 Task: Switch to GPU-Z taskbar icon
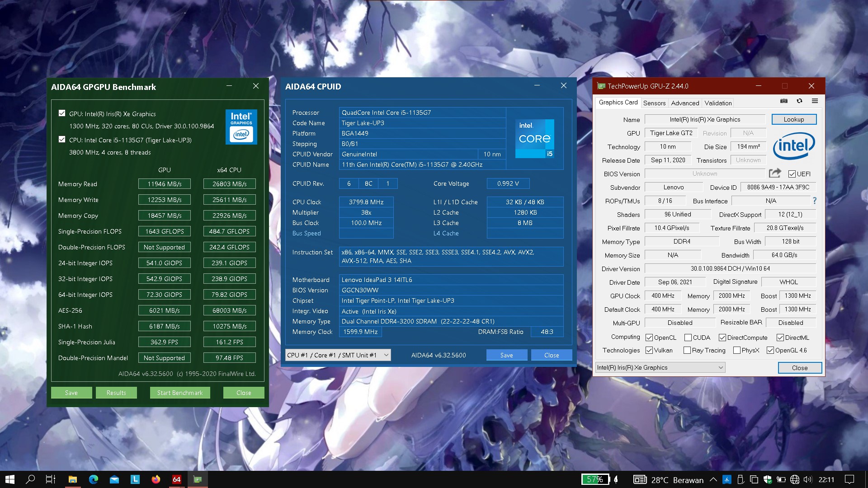tap(198, 479)
